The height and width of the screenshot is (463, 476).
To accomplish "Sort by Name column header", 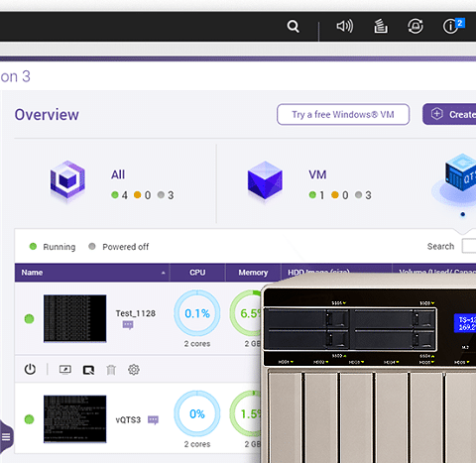I will pos(92,273).
